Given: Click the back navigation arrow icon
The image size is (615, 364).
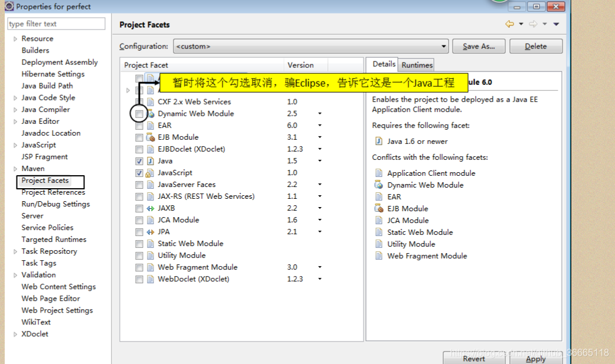Looking at the screenshot, I should point(509,24).
